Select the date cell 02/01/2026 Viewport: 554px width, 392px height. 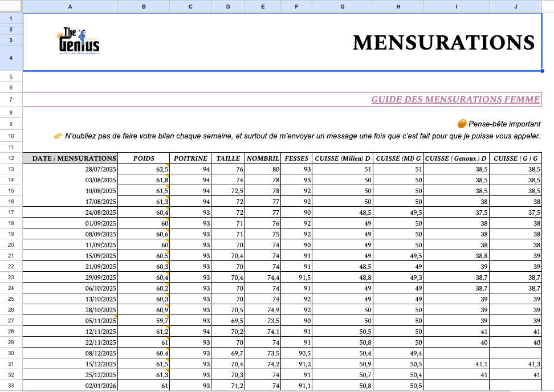tap(70, 385)
